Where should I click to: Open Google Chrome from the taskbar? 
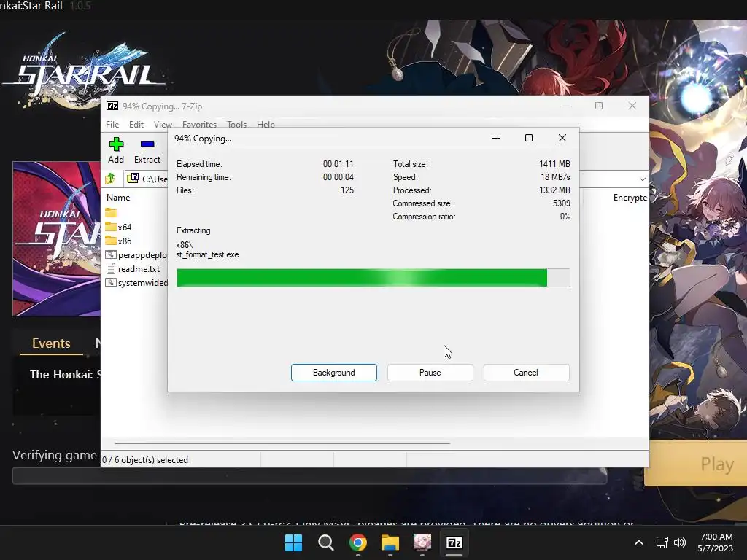[x=357, y=542]
